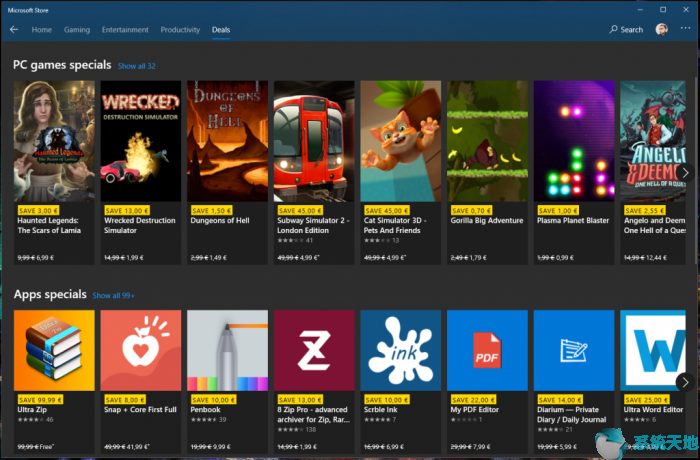Switch to the Entertainment tab
The width and height of the screenshot is (700, 460).
[x=125, y=29]
